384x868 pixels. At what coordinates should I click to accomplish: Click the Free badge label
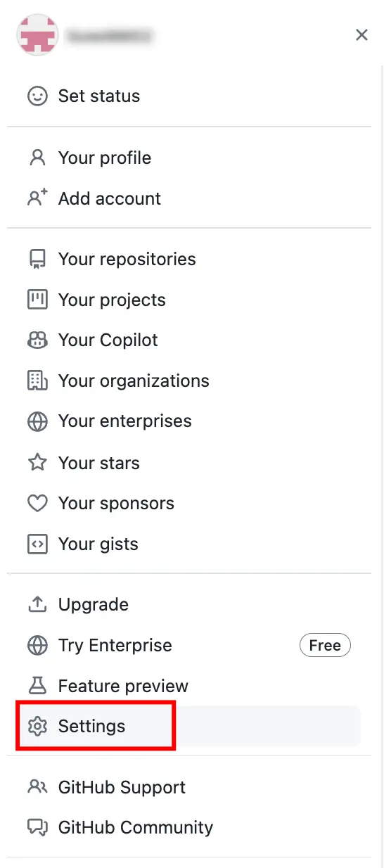[x=325, y=645]
